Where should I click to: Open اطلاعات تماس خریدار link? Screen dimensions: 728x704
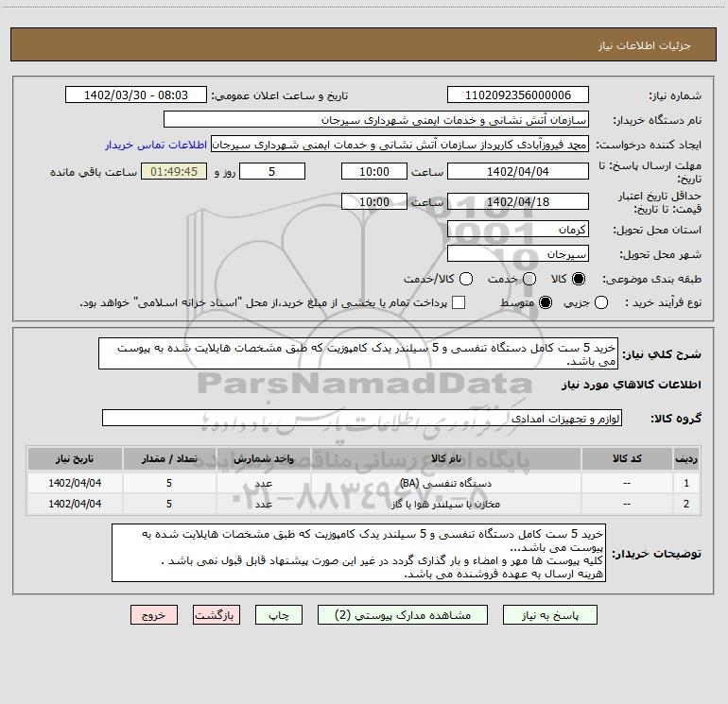156,145
